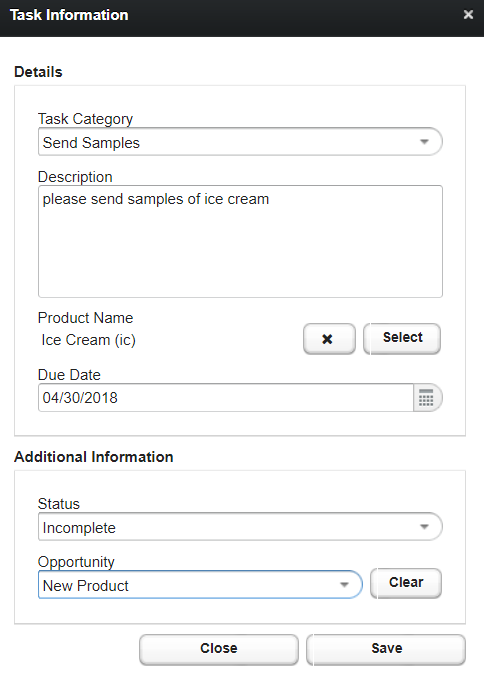Clear the Opportunity selection

(406, 583)
